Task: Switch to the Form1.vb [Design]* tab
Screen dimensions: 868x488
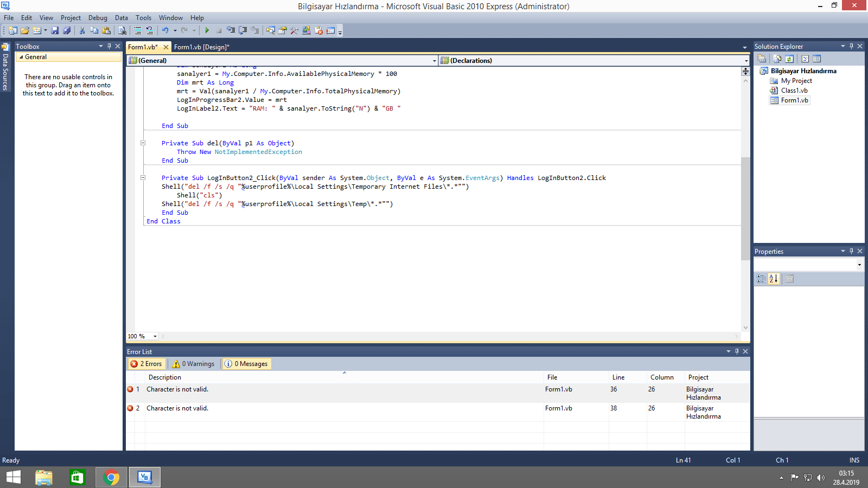Action: pyautogui.click(x=202, y=47)
